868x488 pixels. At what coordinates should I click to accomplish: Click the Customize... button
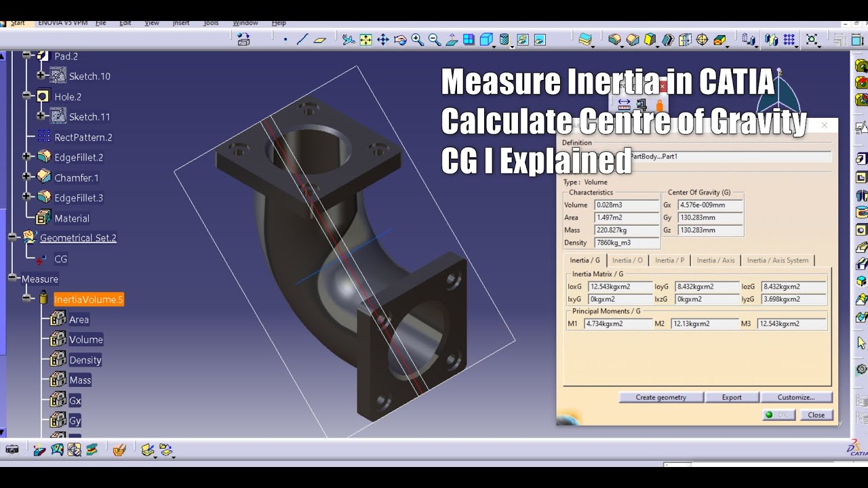[796, 397]
